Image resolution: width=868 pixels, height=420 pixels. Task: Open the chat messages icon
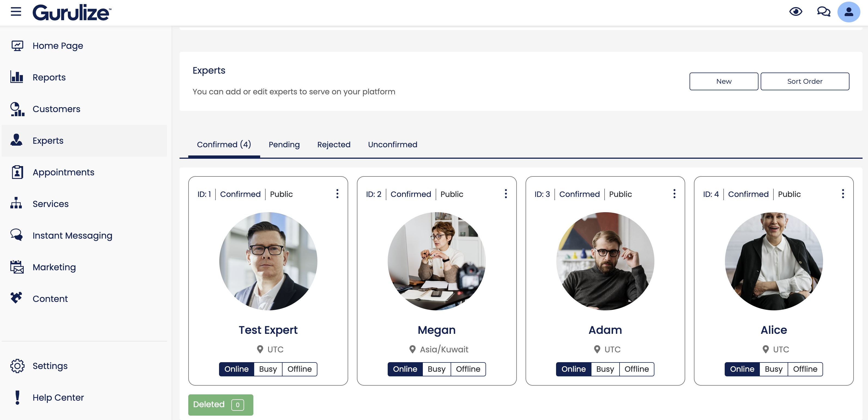point(823,12)
